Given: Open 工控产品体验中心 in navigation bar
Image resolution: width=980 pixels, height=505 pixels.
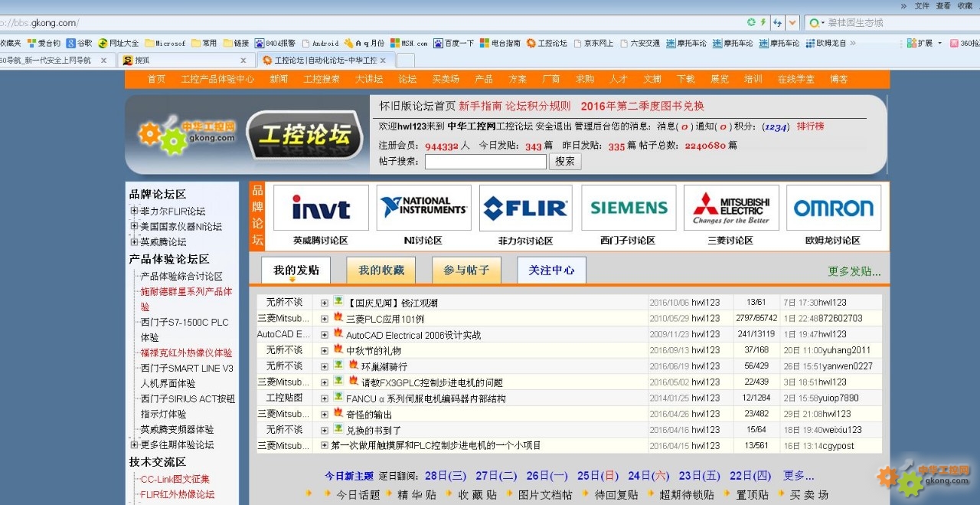Looking at the screenshot, I should coord(217,79).
